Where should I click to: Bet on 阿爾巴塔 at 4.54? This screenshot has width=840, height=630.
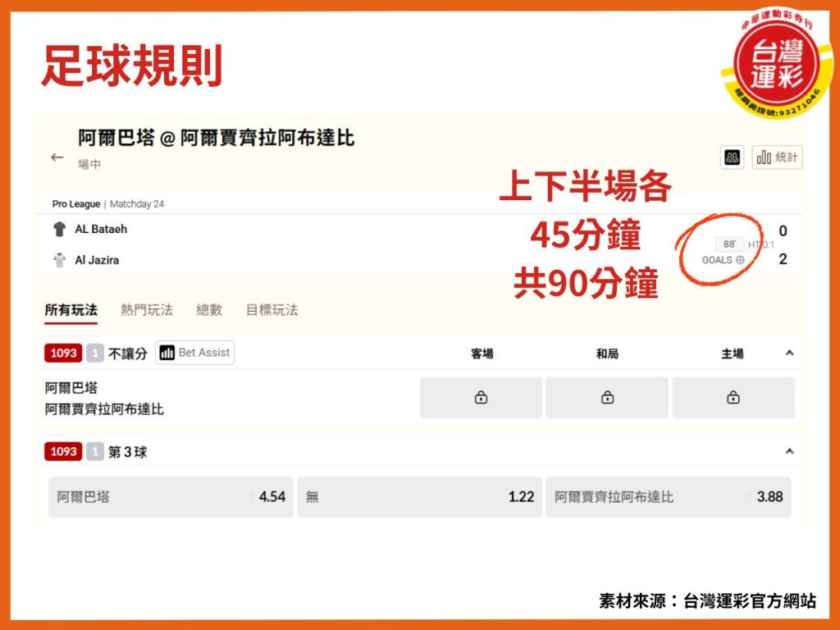click(171, 497)
